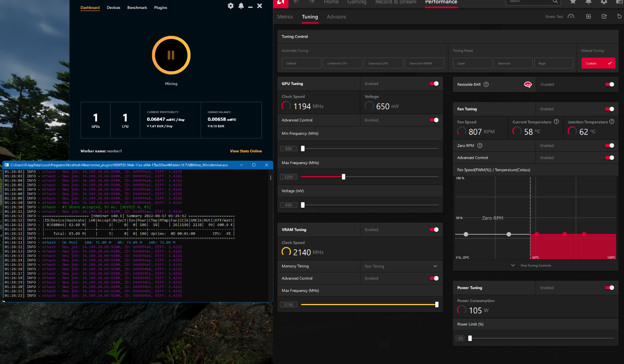Image resolution: width=624 pixels, height=364 pixels.
Task: Click the export tuning profile icon
Action: [x=604, y=16]
